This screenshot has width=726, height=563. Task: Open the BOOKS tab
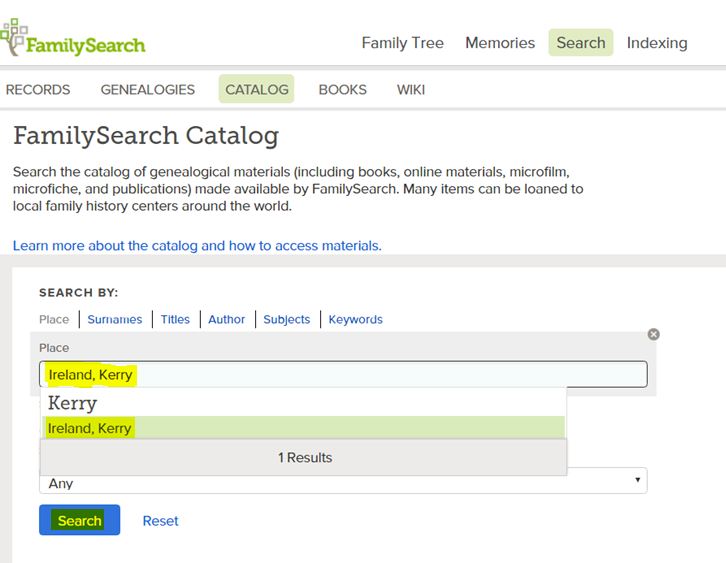(x=343, y=89)
